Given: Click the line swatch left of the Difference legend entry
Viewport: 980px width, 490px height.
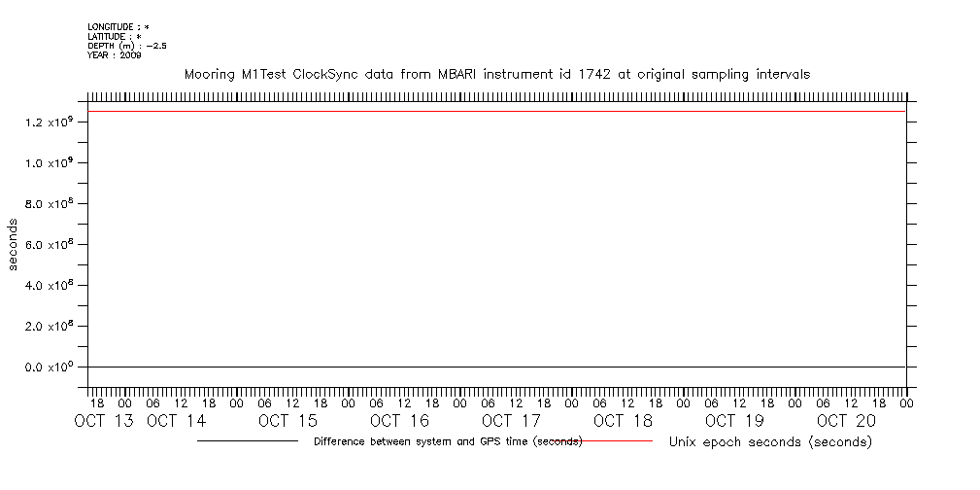Looking at the screenshot, I should click(x=248, y=441).
